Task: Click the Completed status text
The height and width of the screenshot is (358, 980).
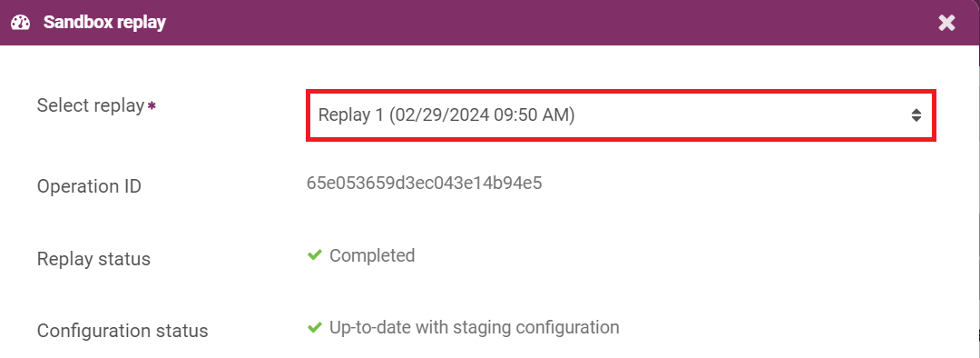Action: (x=372, y=255)
